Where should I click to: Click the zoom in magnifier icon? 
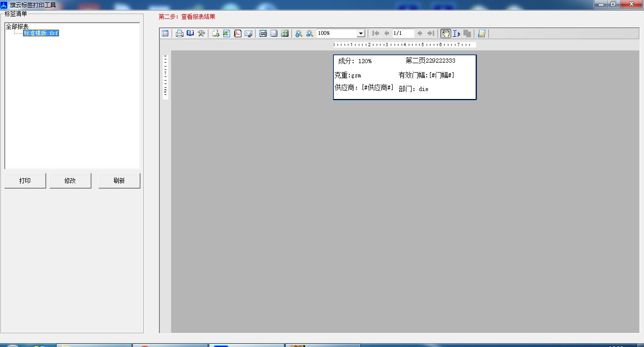click(299, 33)
